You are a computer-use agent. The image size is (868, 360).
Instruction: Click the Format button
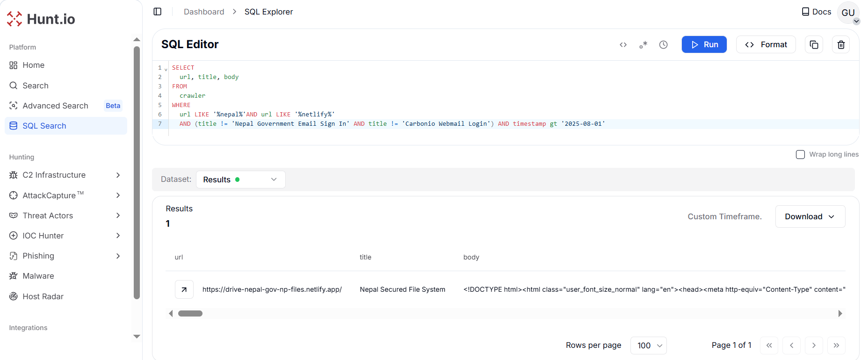point(766,44)
